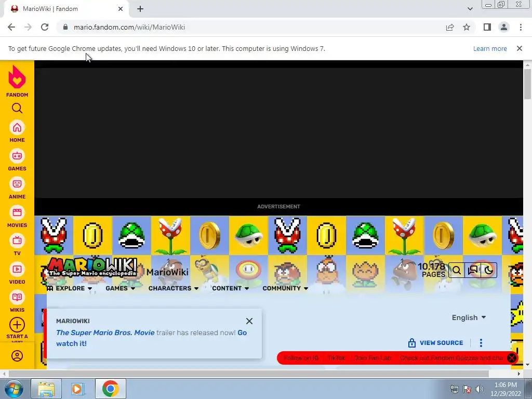Click the Go watch it! link
532x399 pixels.
pos(151,338)
